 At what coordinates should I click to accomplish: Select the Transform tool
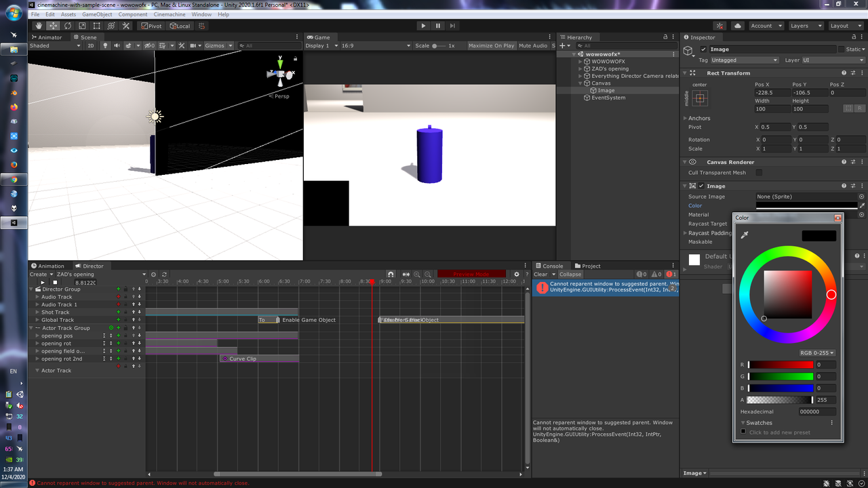coord(111,26)
